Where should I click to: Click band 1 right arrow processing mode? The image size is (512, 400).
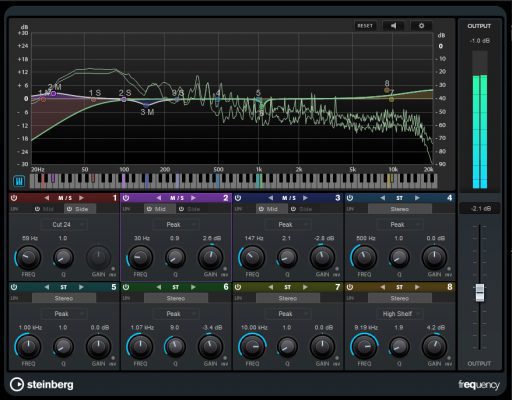point(81,198)
